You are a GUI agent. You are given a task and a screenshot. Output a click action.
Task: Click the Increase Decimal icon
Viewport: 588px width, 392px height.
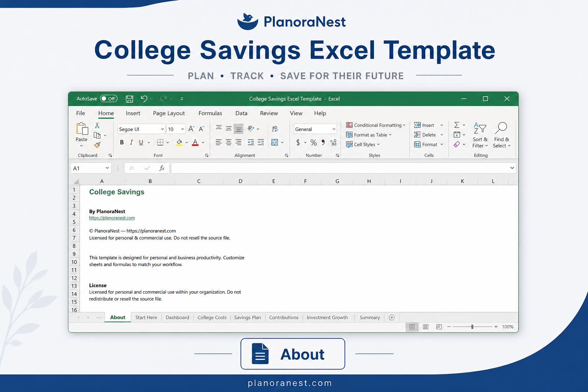coord(333,142)
